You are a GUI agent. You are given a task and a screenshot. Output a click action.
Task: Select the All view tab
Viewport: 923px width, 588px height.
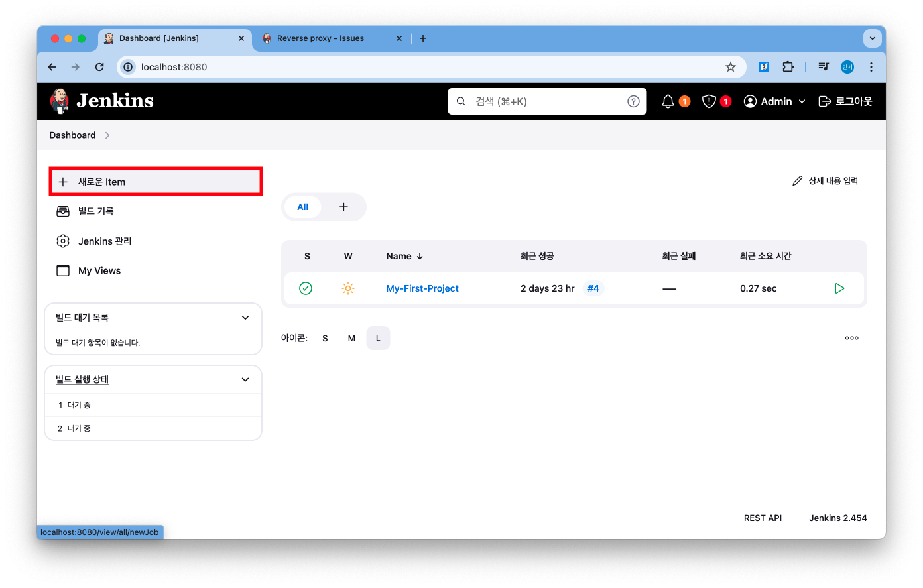[x=303, y=207]
